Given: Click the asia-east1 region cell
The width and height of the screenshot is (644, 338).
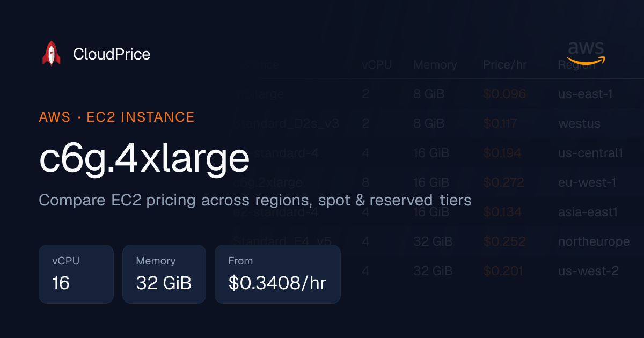Looking at the screenshot, I should click(588, 212).
